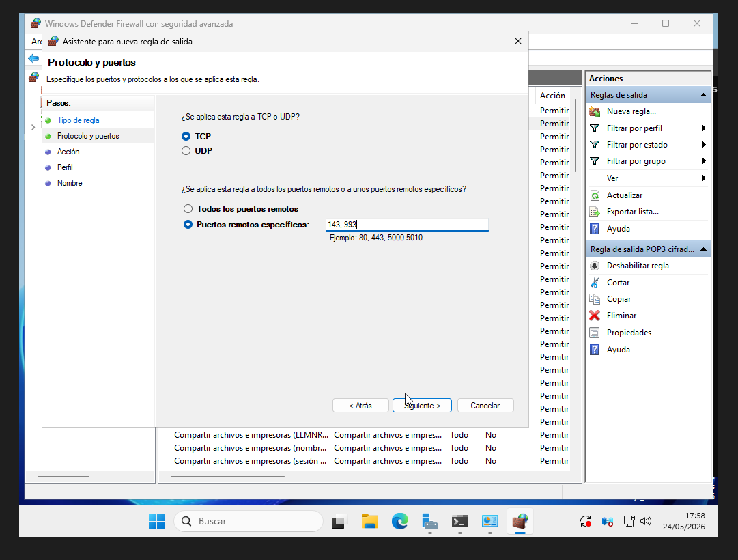
Task: Click the Copiar icon
Action: coord(595,299)
